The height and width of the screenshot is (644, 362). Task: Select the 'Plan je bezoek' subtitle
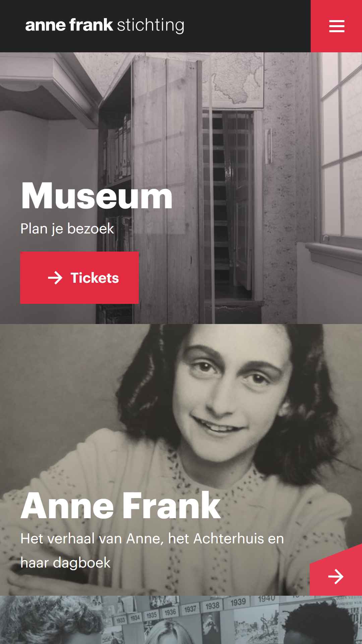[67, 229]
